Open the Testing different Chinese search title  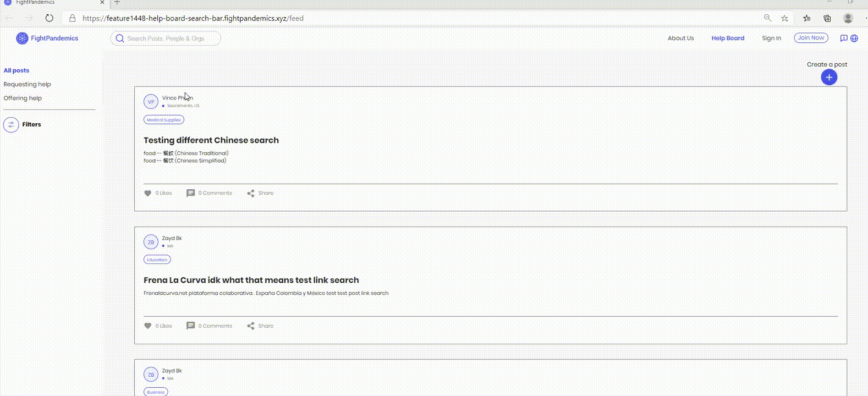pyautogui.click(x=211, y=140)
